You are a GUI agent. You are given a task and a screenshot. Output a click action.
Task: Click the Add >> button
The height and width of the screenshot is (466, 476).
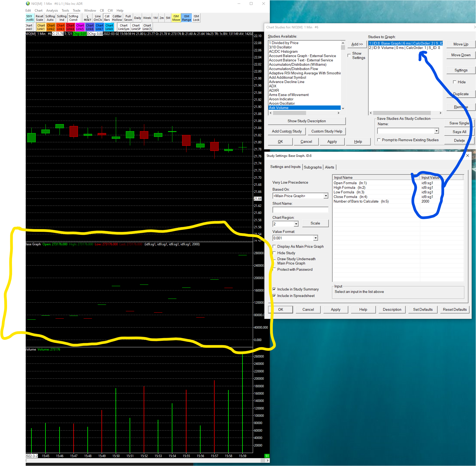[x=357, y=44]
